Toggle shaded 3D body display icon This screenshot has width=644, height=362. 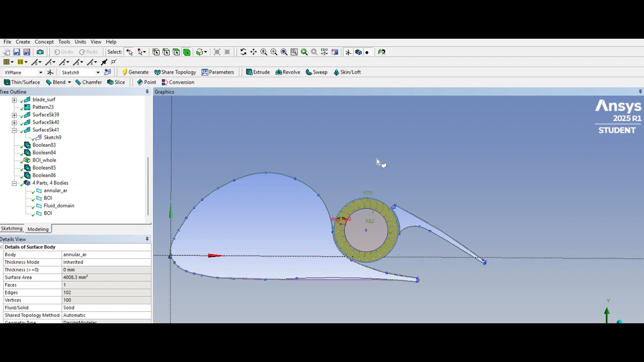click(x=358, y=52)
